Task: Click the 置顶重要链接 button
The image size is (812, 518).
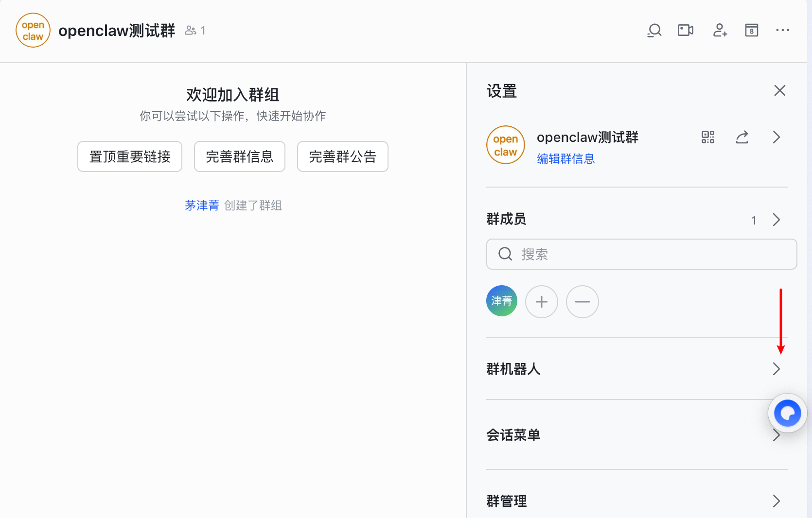Action: (x=130, y=156)
